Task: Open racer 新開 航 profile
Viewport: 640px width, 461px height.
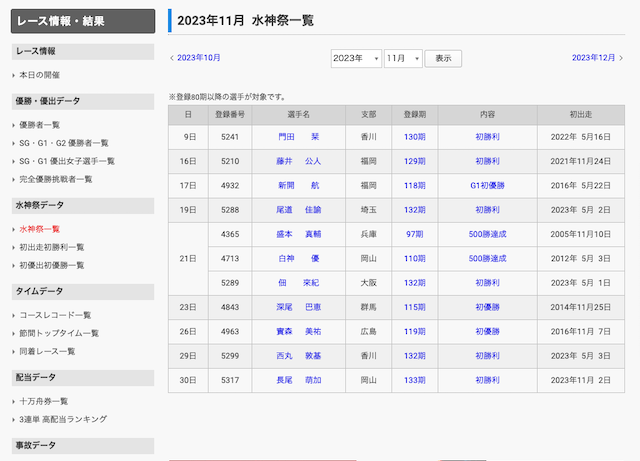Action: (x=298, y=186)
